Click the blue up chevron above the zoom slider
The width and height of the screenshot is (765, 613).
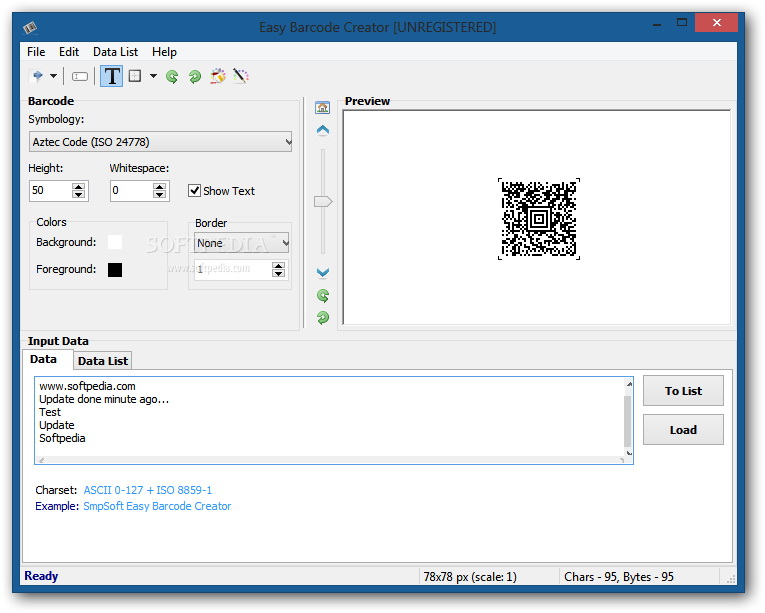pyautogui.click(x=323, y=130)
